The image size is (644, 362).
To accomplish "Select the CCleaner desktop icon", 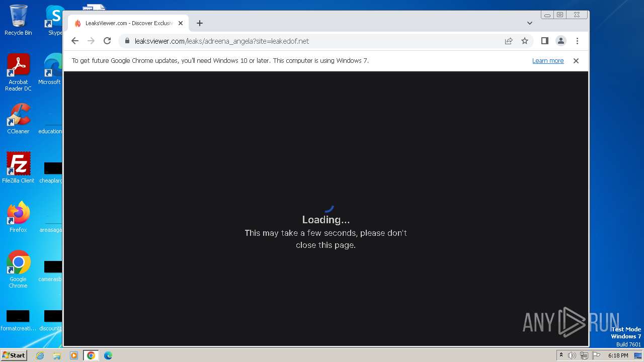I will 18,119.
